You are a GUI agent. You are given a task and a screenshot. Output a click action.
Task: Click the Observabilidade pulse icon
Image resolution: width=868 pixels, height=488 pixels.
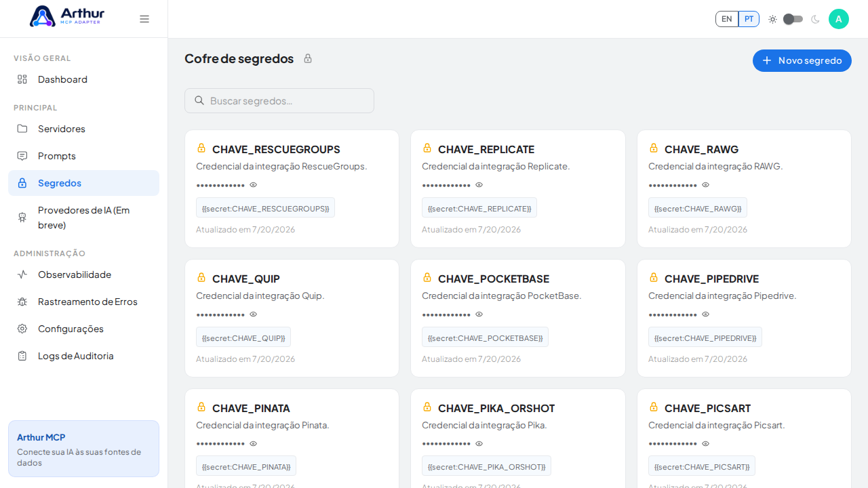tap(22, 274)
